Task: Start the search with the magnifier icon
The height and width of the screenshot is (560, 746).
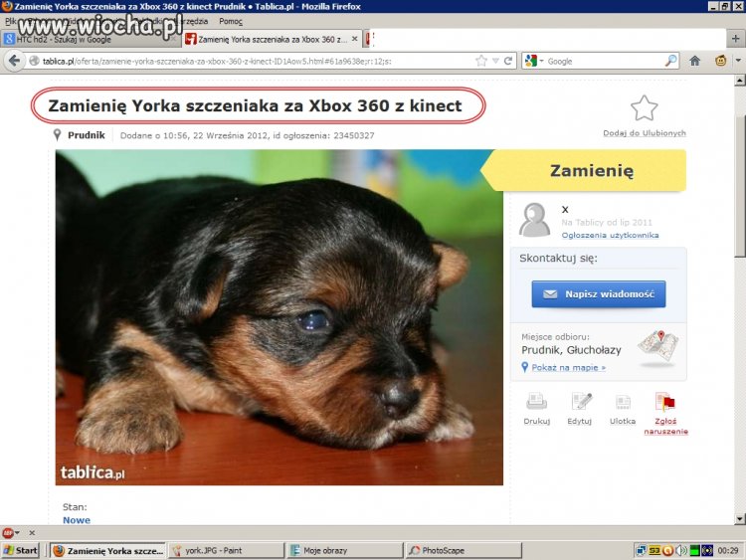Action: click(670, 61)
